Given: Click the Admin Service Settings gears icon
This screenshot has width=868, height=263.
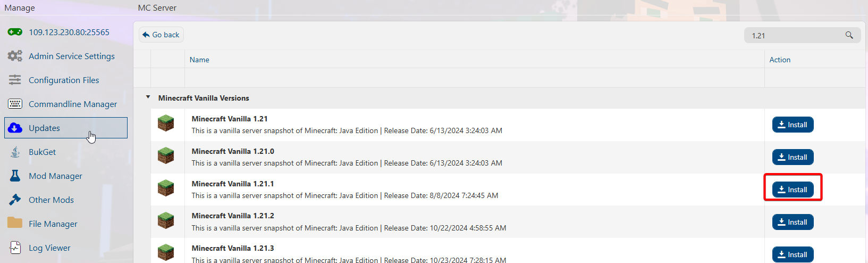Looking at the screenshot, I should point(15,56).
